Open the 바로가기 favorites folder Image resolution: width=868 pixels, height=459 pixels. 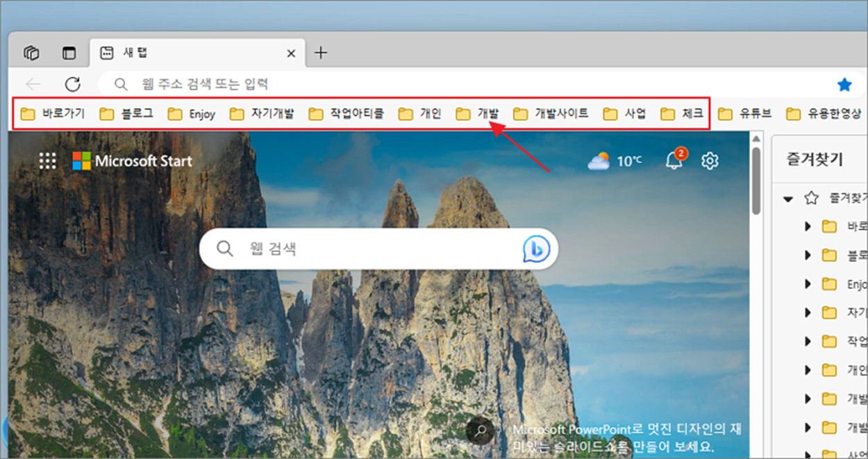click(x=53, y=114)
